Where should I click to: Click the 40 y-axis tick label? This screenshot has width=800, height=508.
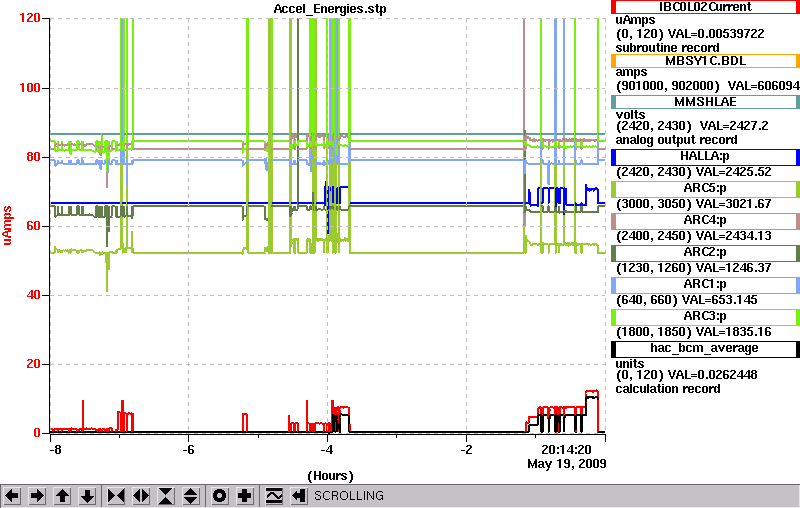(33, 295)
